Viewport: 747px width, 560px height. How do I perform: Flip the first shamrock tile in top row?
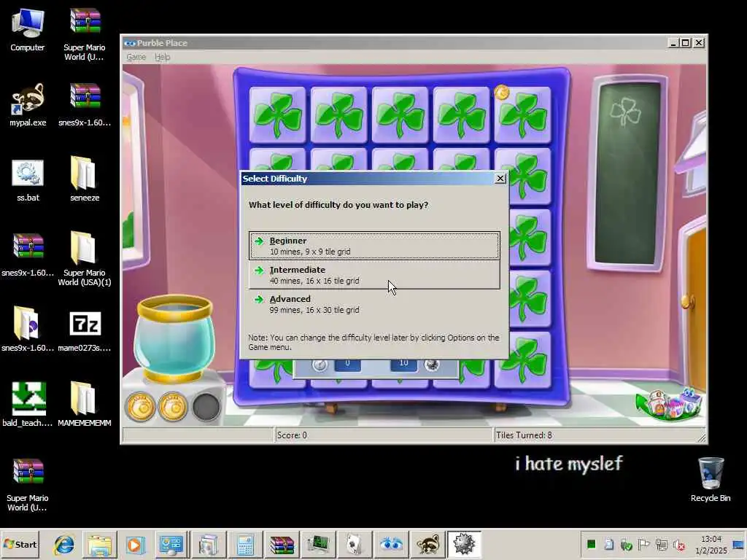[277, 114]
